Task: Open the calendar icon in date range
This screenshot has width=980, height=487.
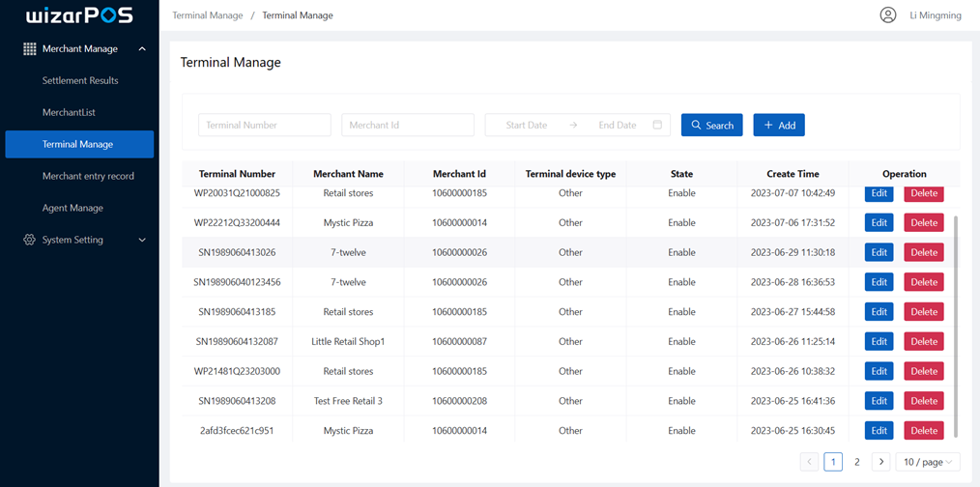Action: pos(657,125)
